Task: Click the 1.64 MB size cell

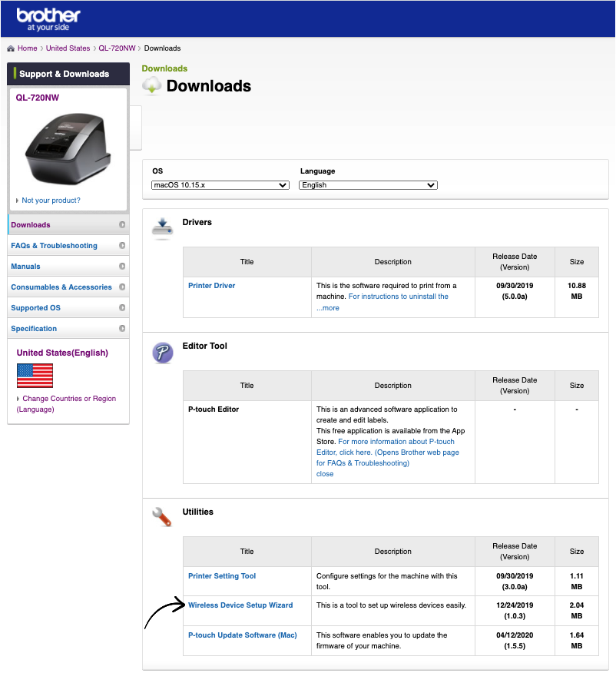Action: coord(577,641)
